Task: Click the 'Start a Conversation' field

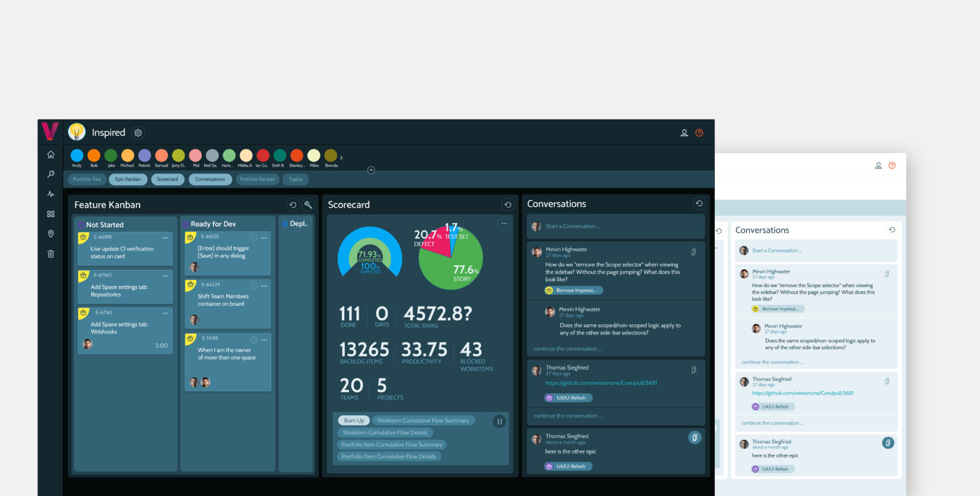Action: (573, 226)
